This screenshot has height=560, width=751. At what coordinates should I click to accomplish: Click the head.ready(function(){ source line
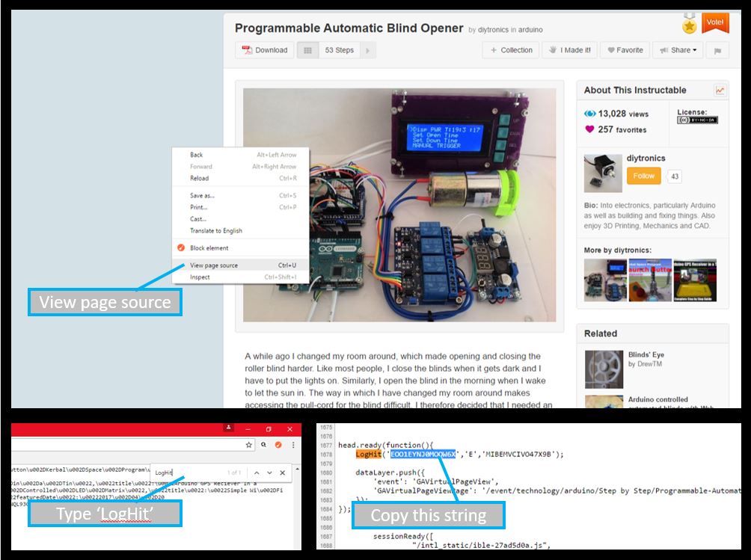[x=385, y=445]
